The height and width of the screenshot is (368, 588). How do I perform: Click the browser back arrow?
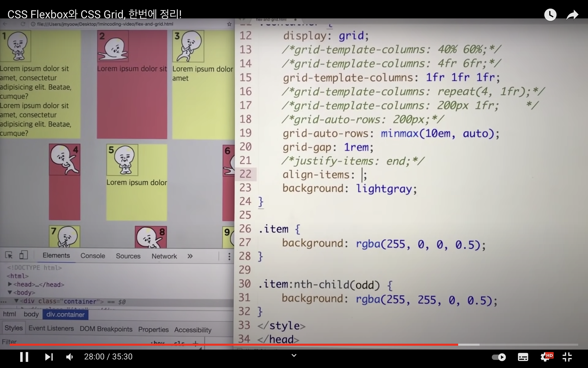[x=5, y=24]
